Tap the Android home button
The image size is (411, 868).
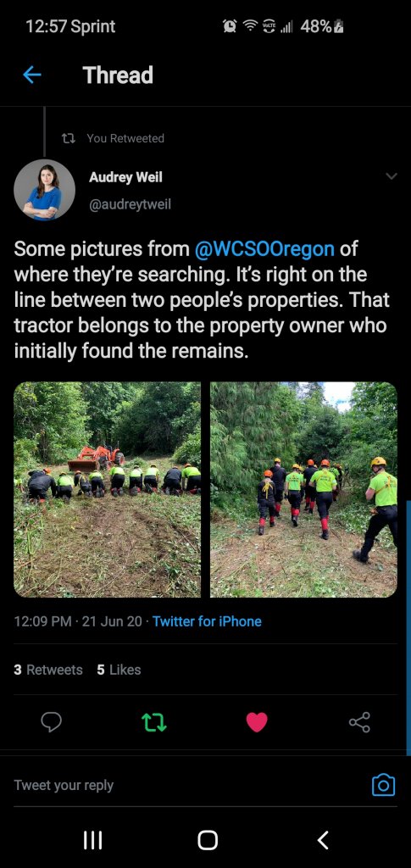(208, 840)
